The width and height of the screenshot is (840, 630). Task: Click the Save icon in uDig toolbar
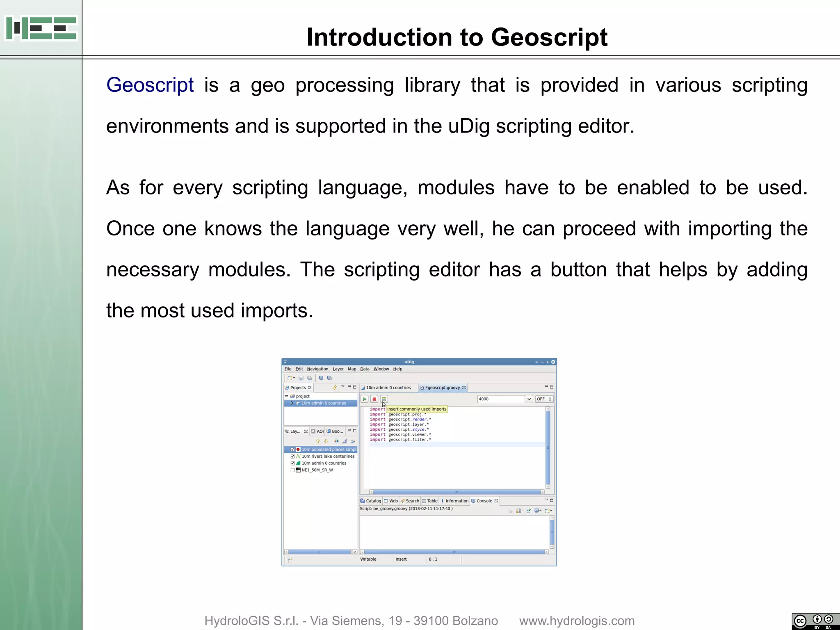301,378
